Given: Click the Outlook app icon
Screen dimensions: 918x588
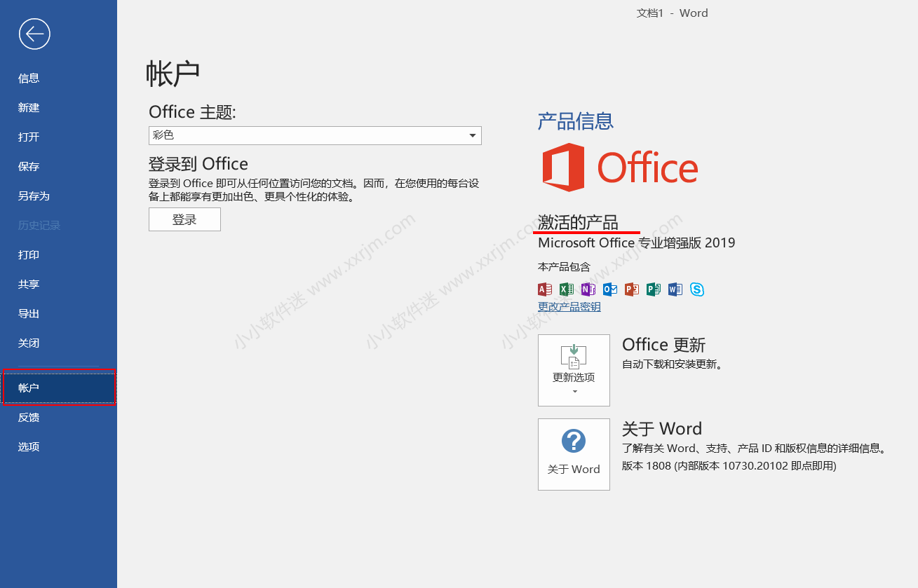Looking at the screenshot, I should tap(610, 289).
